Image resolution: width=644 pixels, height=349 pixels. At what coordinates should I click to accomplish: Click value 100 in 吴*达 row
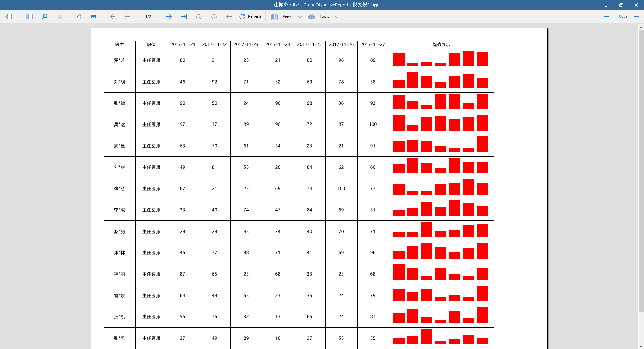[x=373, y=124]
